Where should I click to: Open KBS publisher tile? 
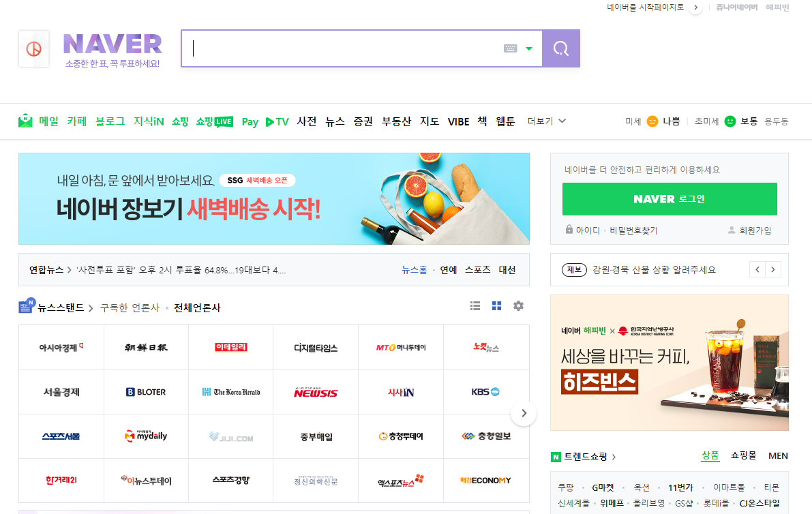click(485, 392)
